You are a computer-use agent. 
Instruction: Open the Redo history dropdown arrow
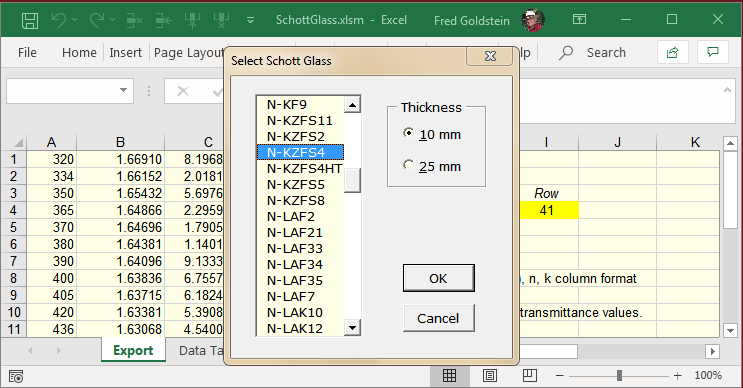click(112, 20)
